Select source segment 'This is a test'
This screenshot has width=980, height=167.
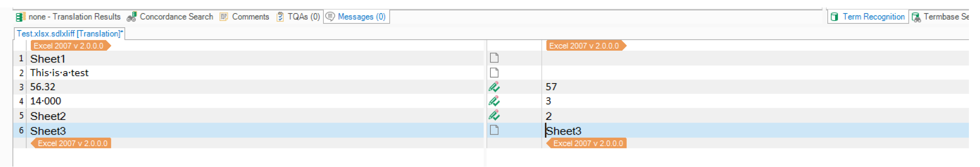tap(59, 73)
